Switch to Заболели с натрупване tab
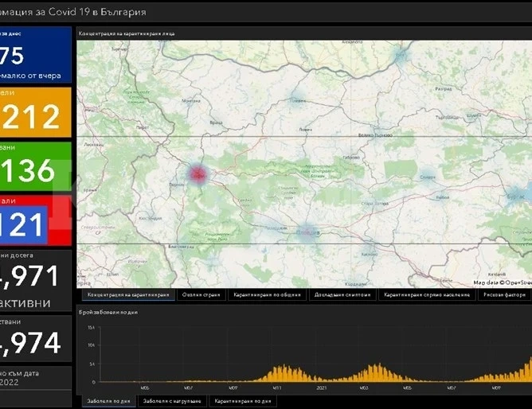 tap(172, 401)
